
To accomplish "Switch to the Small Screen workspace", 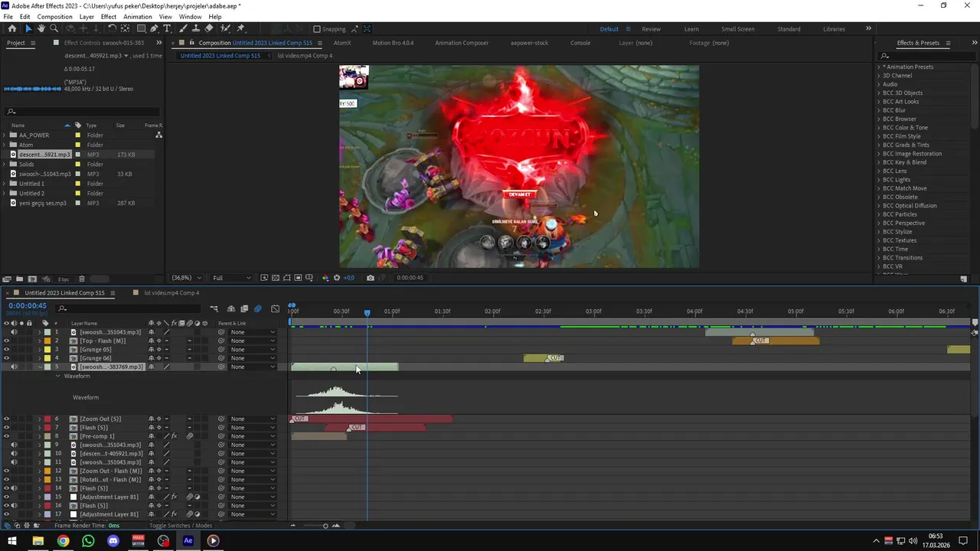I will click(738, 29).
